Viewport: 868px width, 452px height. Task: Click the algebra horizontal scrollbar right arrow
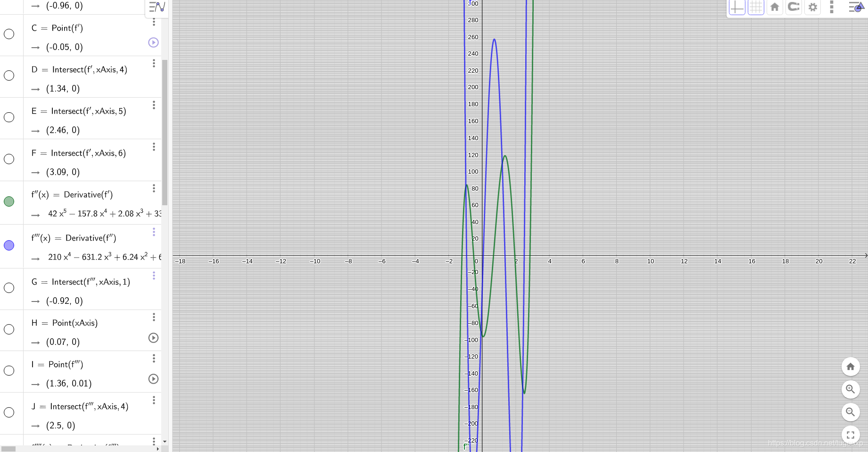pyautogui.click(x=157, y=449)
